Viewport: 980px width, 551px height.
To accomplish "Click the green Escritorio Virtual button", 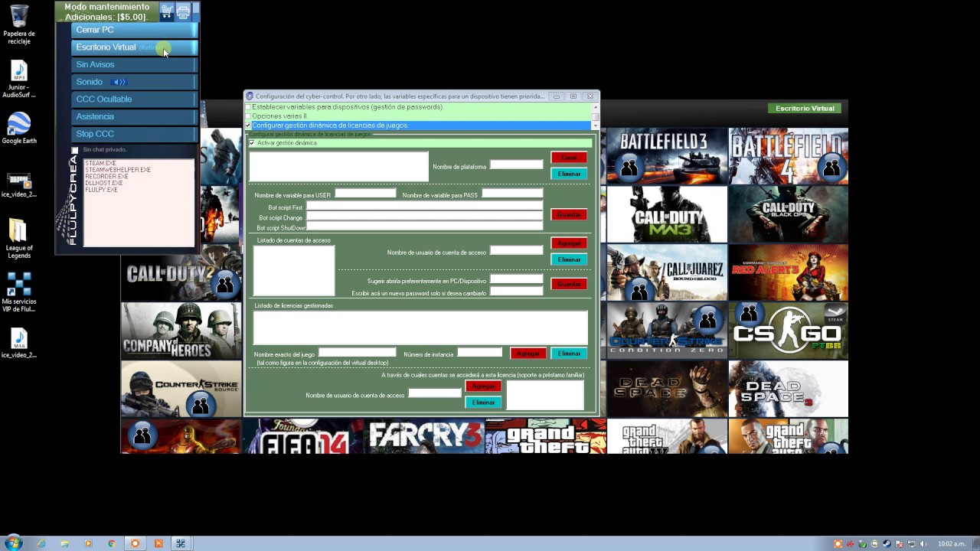I will coord(805,109).
